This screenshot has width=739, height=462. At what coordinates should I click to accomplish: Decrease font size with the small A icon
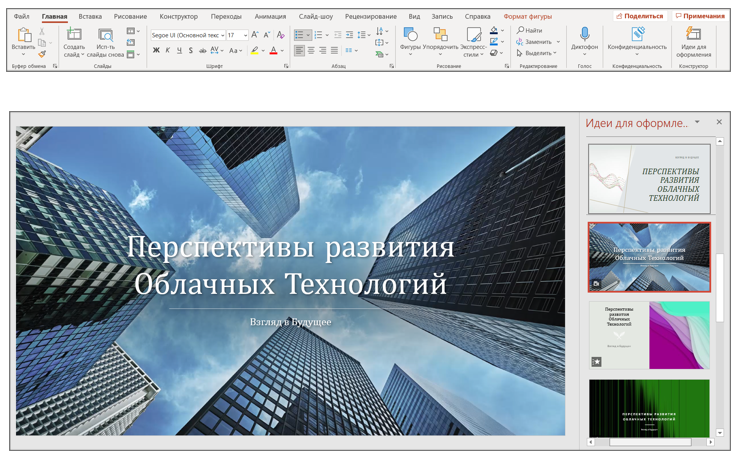[x=267, y=35]
